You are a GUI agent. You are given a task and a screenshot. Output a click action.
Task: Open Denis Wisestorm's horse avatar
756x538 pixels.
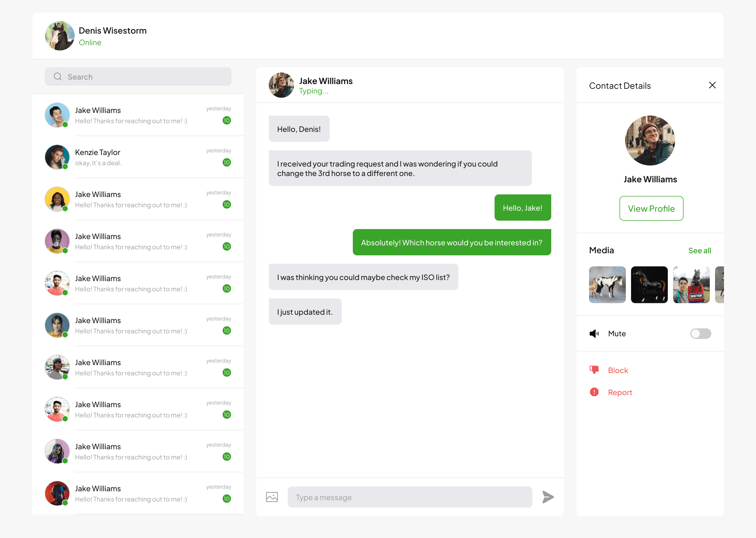click(x=60, y=36)
